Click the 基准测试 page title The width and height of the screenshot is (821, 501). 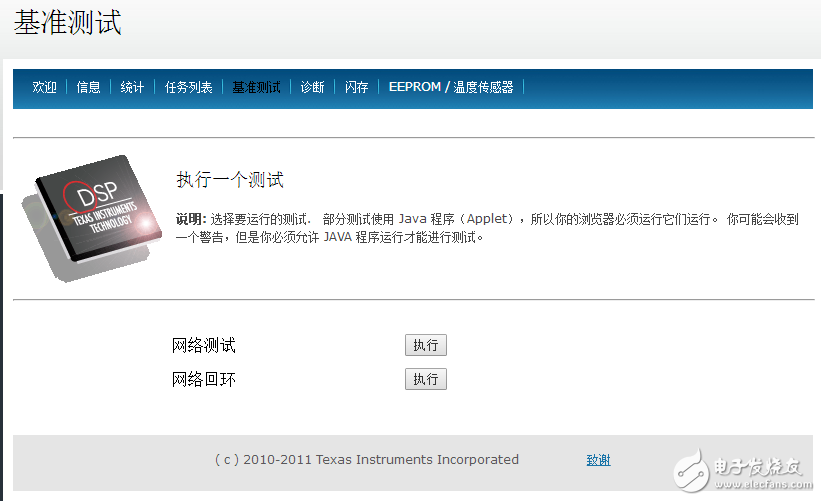68,23
